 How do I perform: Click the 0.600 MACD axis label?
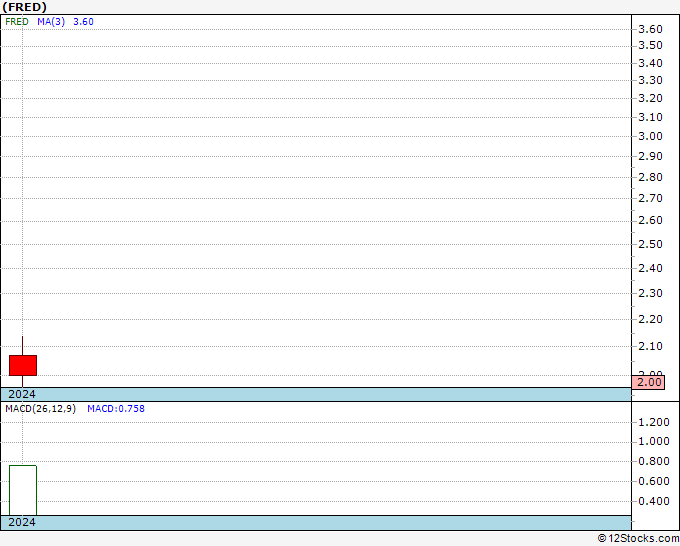(654, 481)
